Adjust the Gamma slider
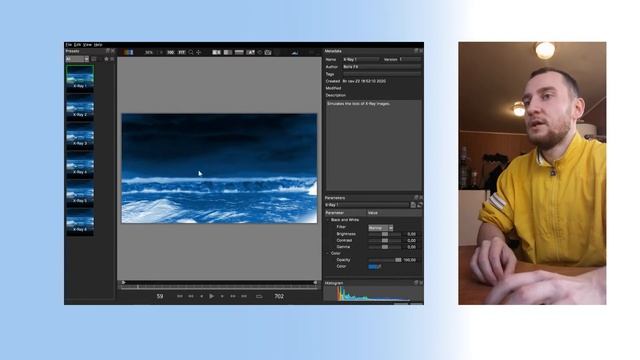The height and width of the screenshot is (360, 640). (384, 247)
